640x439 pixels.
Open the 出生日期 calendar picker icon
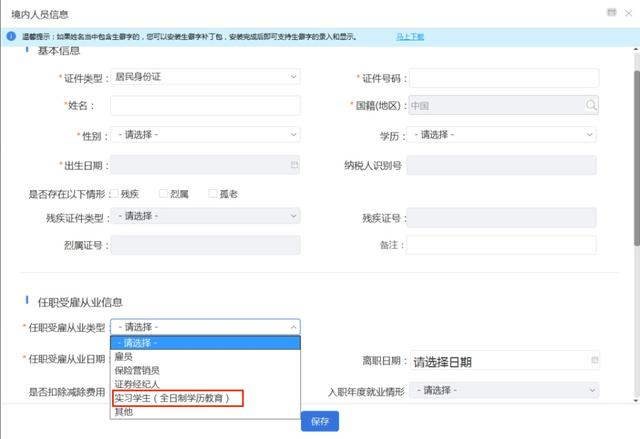point(294,164)
